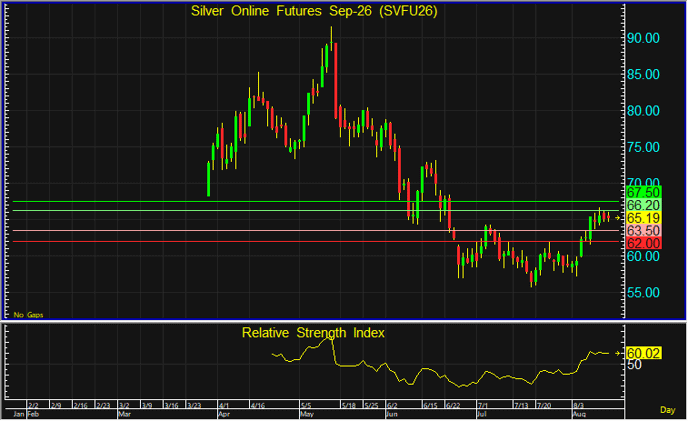This screenshot has width=688, height=421.
Task: Click the 60.00 price axis label
Action: (643, 256)
